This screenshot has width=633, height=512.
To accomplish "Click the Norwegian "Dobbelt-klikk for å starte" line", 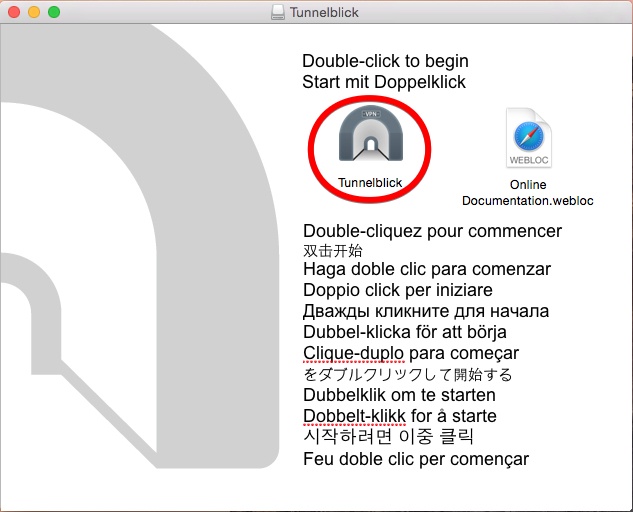I will pyautogui.click(x=400, y=416).
